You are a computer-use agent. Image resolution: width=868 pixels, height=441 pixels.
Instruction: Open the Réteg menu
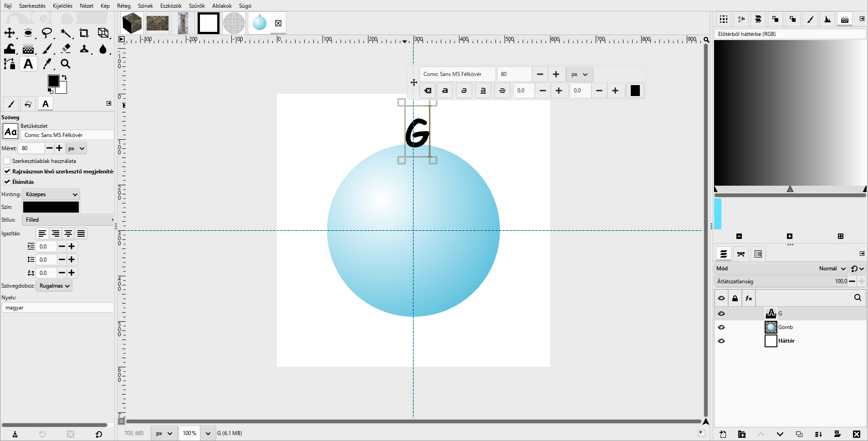click(x=124, y=6)
